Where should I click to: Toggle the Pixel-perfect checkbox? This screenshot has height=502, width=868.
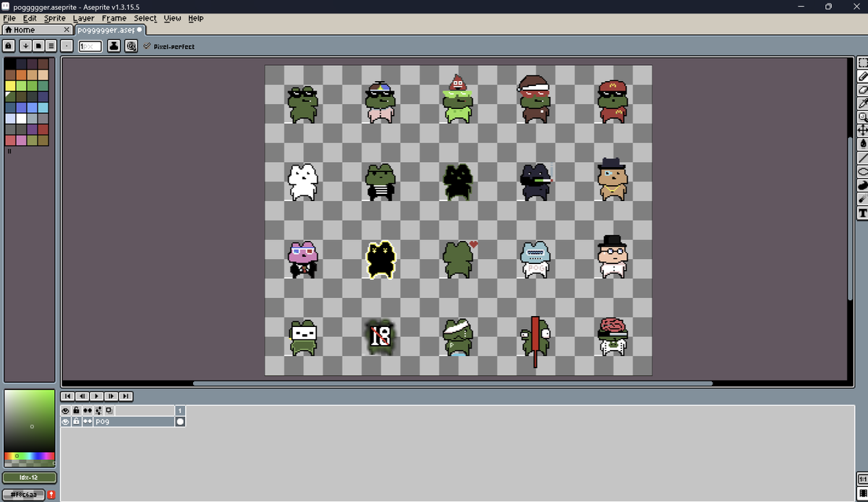(169, 46)
